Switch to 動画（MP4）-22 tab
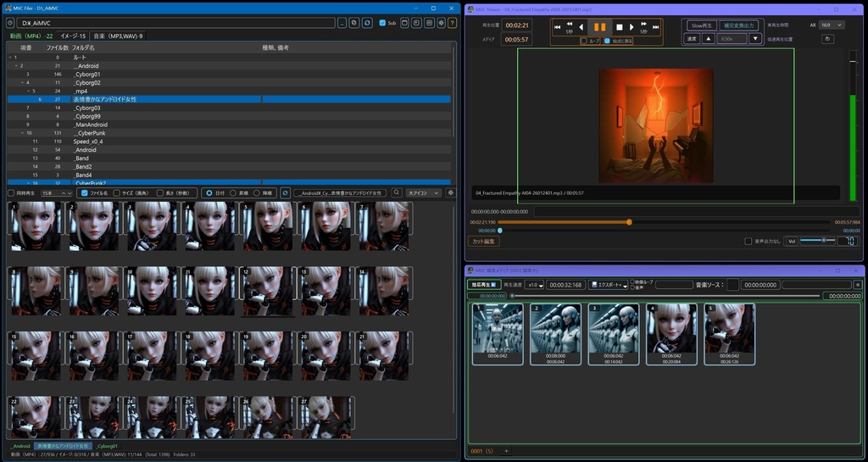The height and width of the screenshot is (462, 868). (31, 36)
